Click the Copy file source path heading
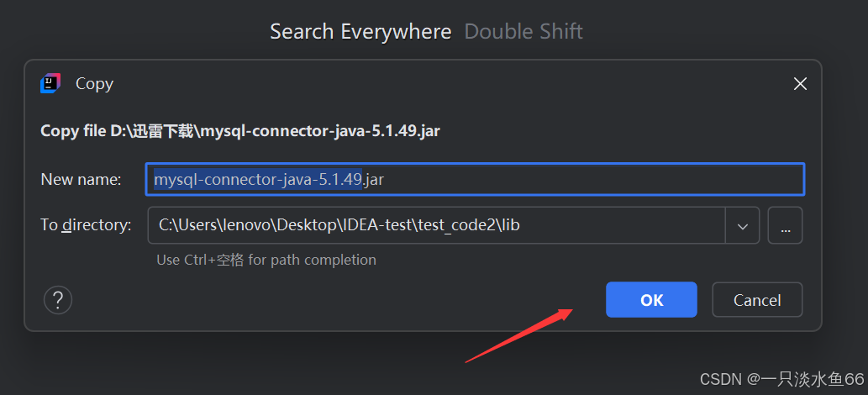This screenshot has height=395, width=868. pos(240,131)
